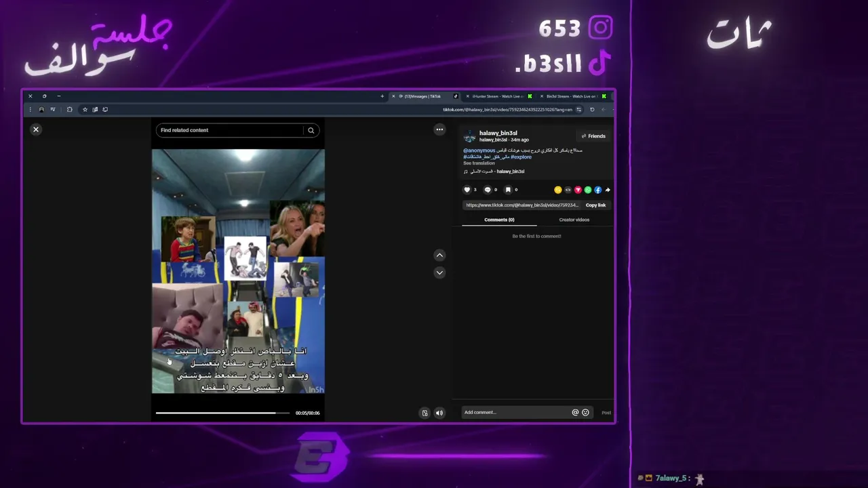Click the 7alawy_5 chat username
The height and width of the screenshot is (488, 868).
click(671, 479)
